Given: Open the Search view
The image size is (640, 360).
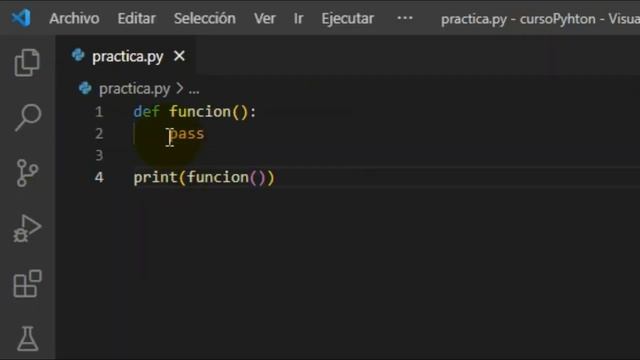Looking at the screenshot, I should tap(28, 118).
